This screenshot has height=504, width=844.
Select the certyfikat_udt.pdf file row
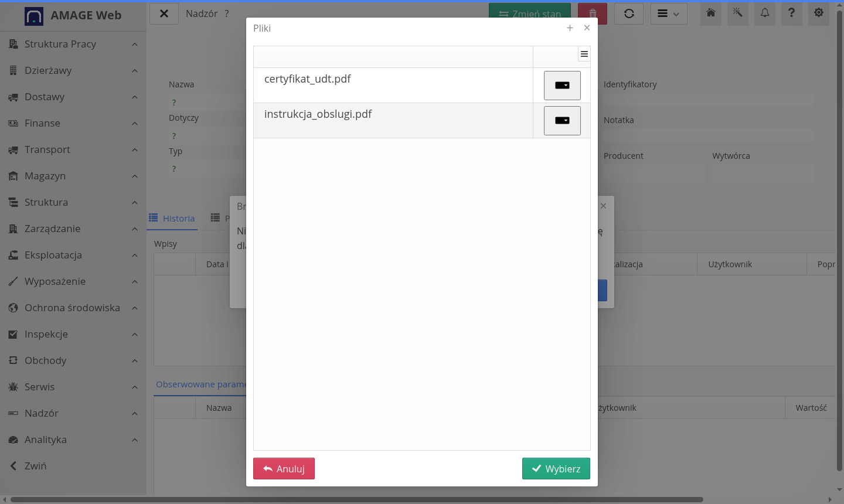coord(422,86)
